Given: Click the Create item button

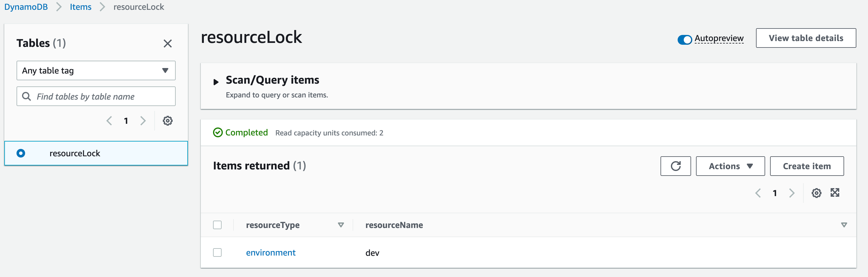Looking at the screenshot, I should [x=806, y=166].
